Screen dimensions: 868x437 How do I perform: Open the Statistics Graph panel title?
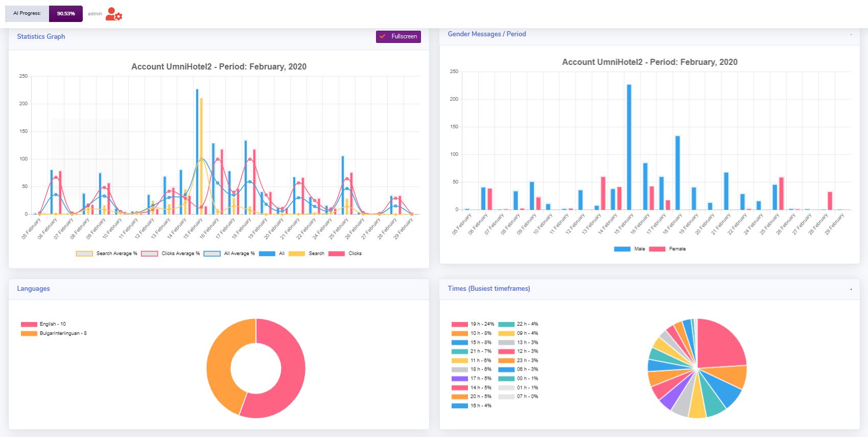coord(41,36)
